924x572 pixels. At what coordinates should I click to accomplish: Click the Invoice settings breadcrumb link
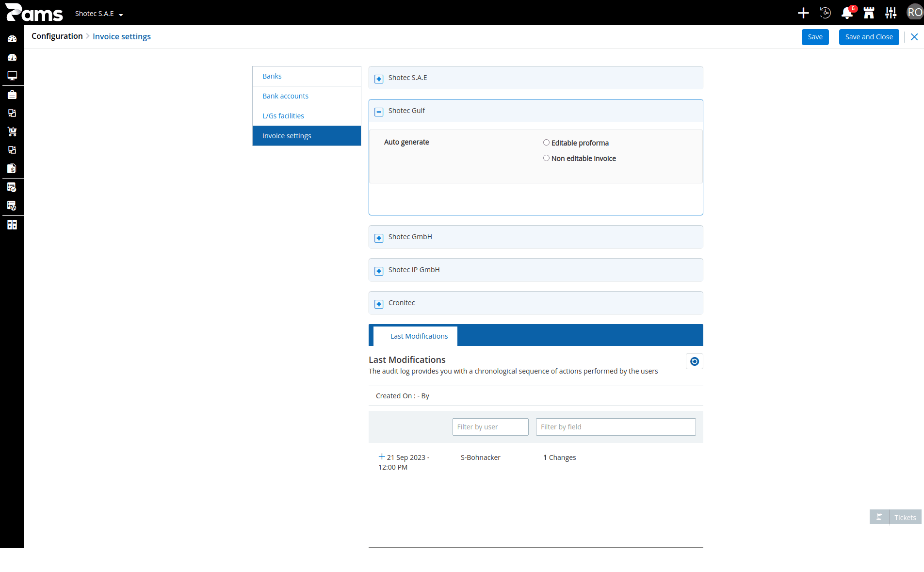point(122,36)
